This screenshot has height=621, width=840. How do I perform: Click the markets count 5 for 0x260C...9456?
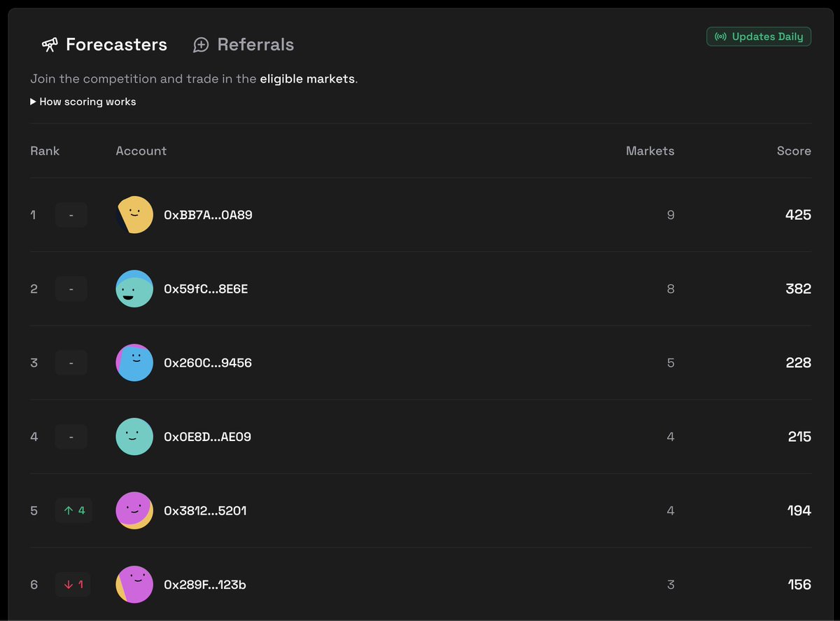[x=671, y=363]
